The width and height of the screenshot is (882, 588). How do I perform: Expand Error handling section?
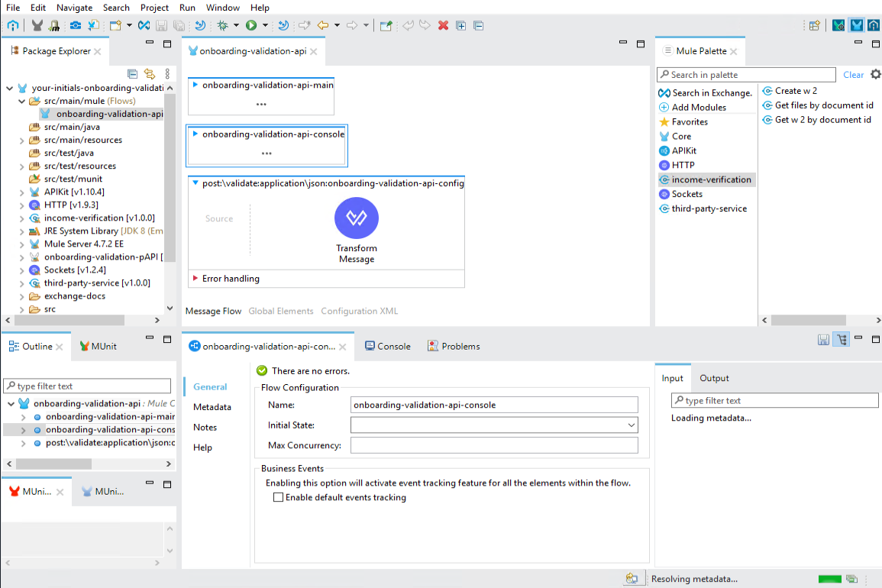point(195,279)
